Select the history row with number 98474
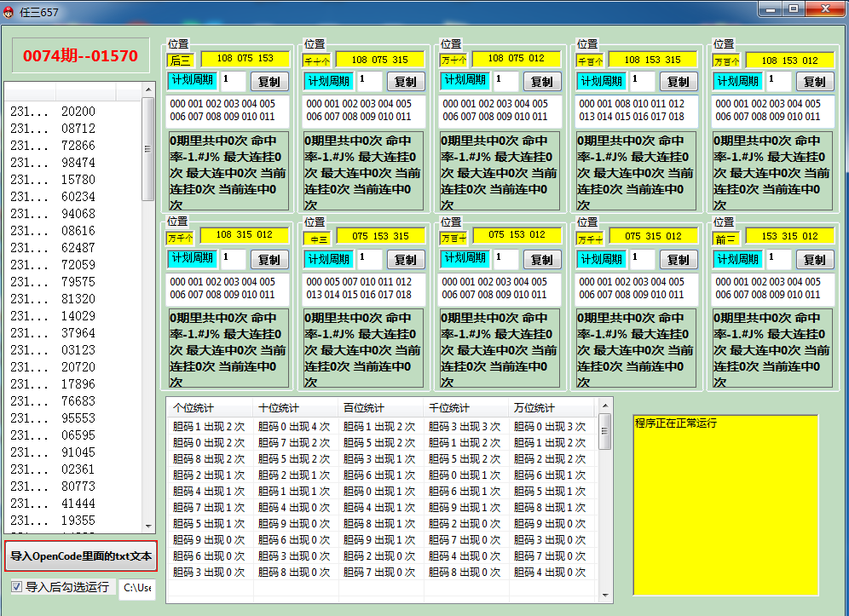849x616 pixels. pos(73,163)
